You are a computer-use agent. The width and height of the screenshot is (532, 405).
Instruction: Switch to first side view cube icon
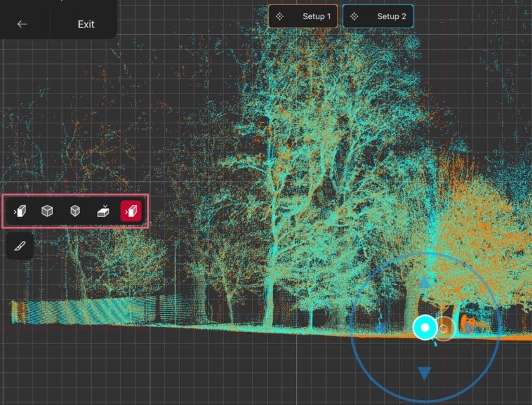[x=20, y=211]
